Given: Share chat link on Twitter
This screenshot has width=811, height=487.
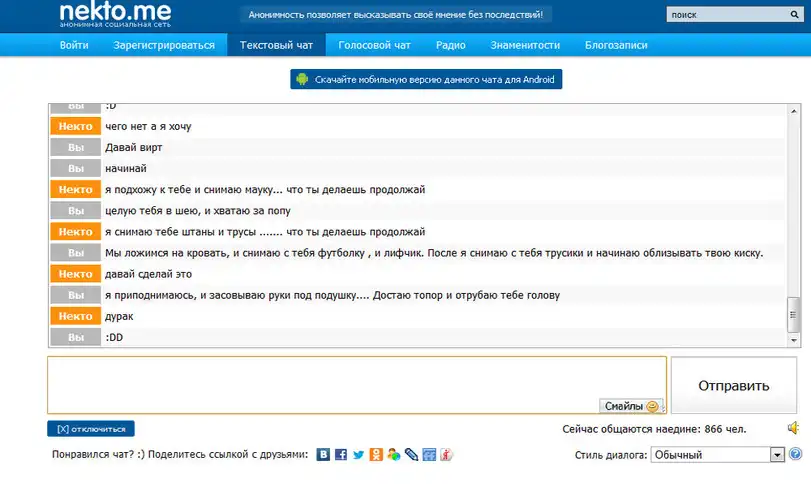Looking at the screenshot, I should pyautogui.click(x=359, y=455).
